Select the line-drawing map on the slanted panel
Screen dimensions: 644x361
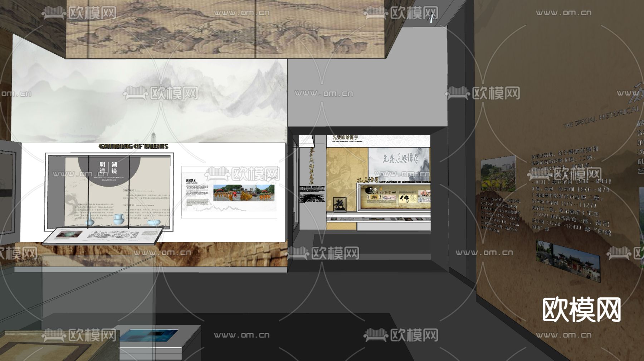tap(113, 235)
